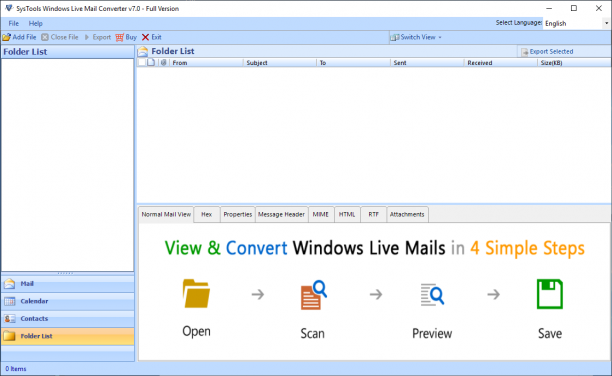Click the Open folder step icon

(x=196, y=293)
